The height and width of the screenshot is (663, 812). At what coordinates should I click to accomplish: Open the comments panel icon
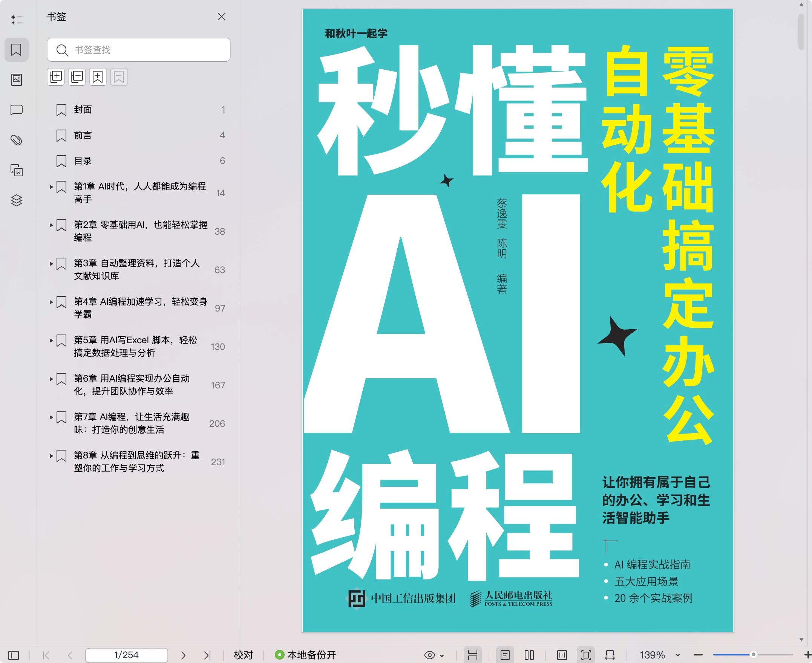[17, 110]
